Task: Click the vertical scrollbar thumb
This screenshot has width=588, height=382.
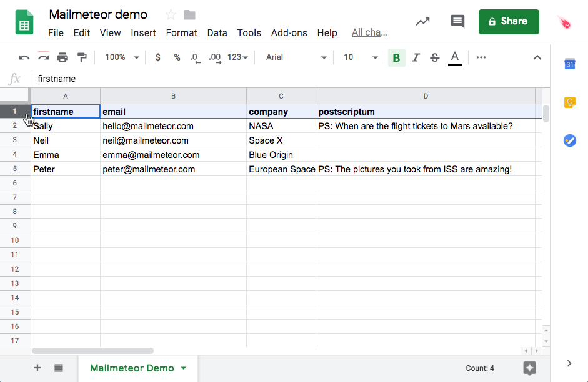Action: 546,113
